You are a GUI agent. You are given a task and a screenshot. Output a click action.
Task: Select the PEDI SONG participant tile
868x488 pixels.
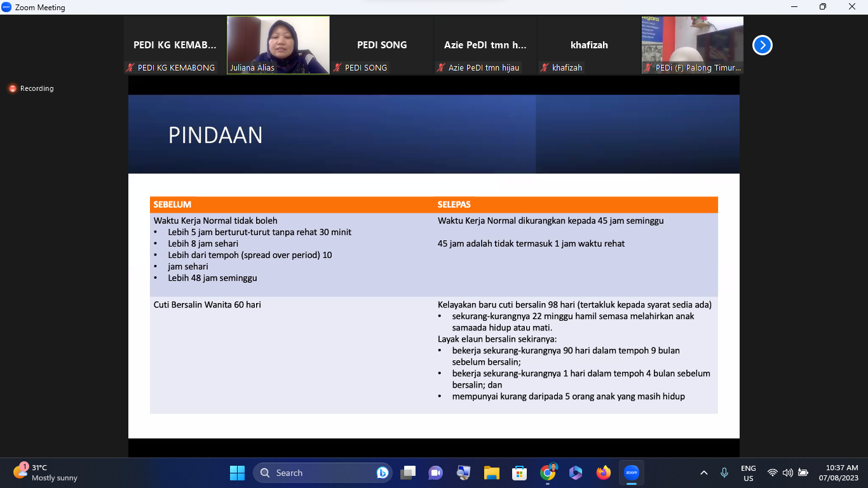[382, 45]
